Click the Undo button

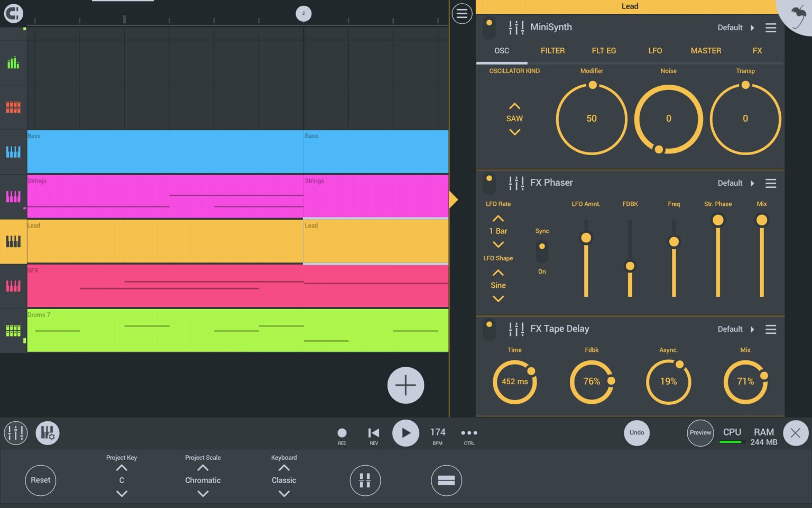click(636, 433)
